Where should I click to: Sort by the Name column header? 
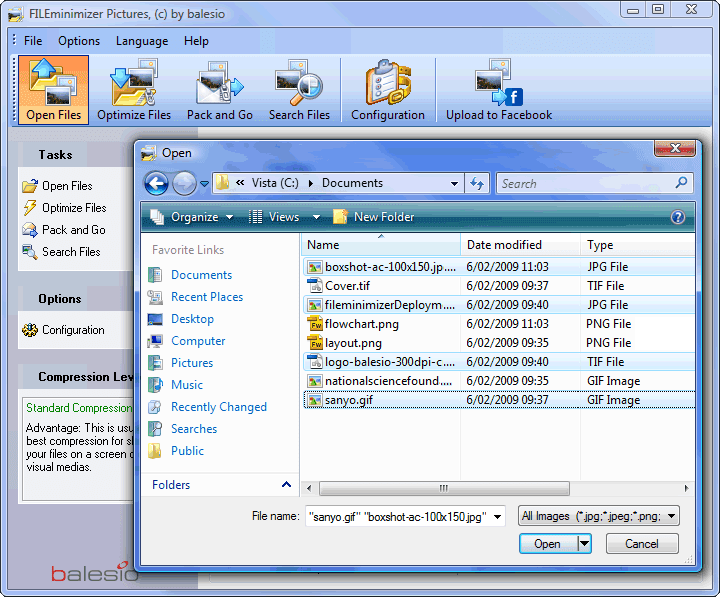coord(381,245)
